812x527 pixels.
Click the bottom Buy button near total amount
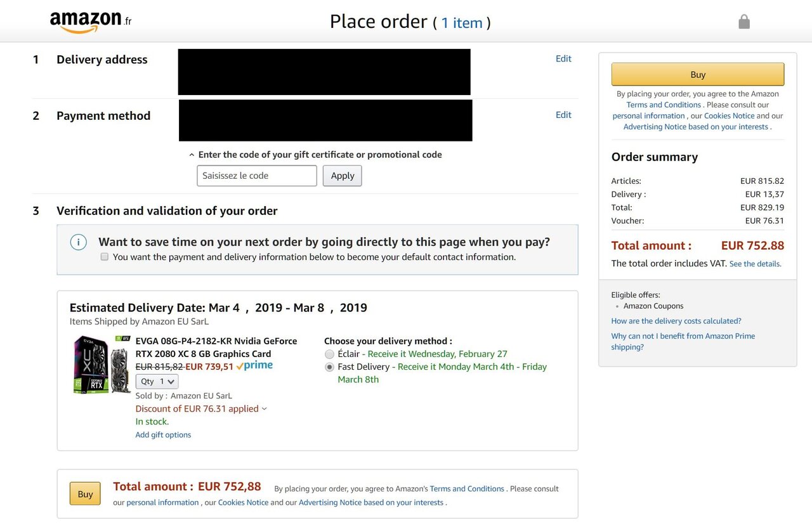coord(85,494)
